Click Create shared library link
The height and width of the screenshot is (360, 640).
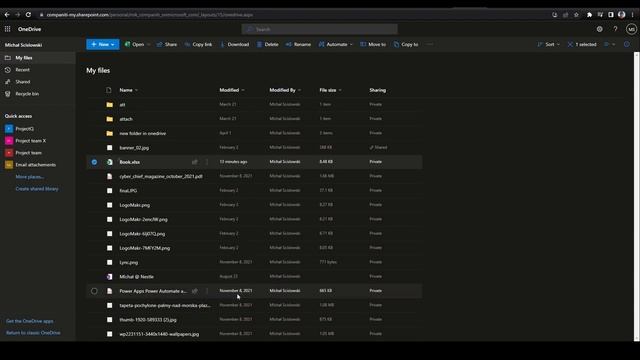coord(37,189)
